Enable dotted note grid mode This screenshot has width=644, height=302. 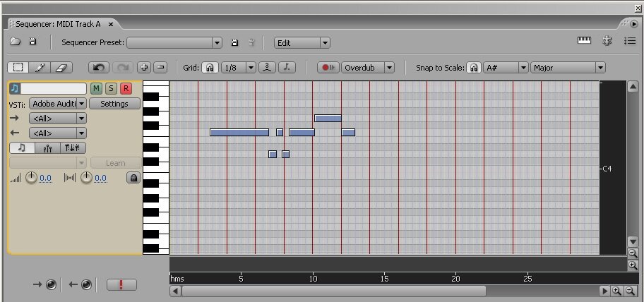click(287, 68)
